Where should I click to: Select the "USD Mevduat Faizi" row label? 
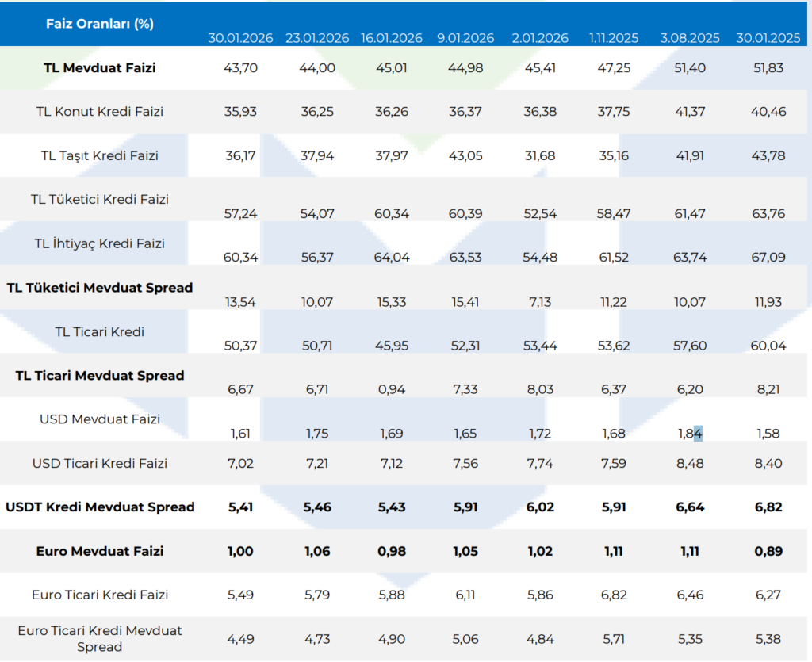100,419
